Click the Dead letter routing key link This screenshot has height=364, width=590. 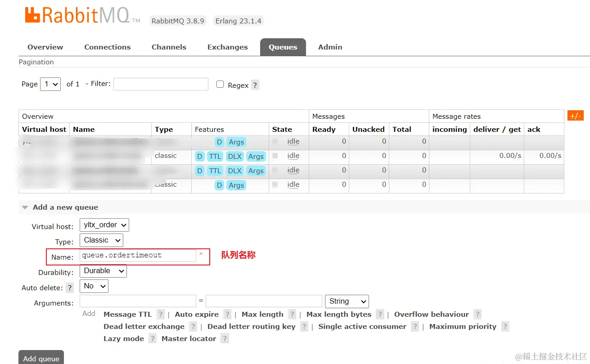252,327
